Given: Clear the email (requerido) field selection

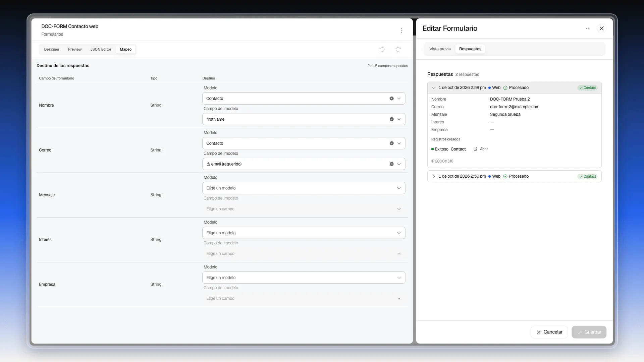Looking at the screenshot, I should point(391,164).
